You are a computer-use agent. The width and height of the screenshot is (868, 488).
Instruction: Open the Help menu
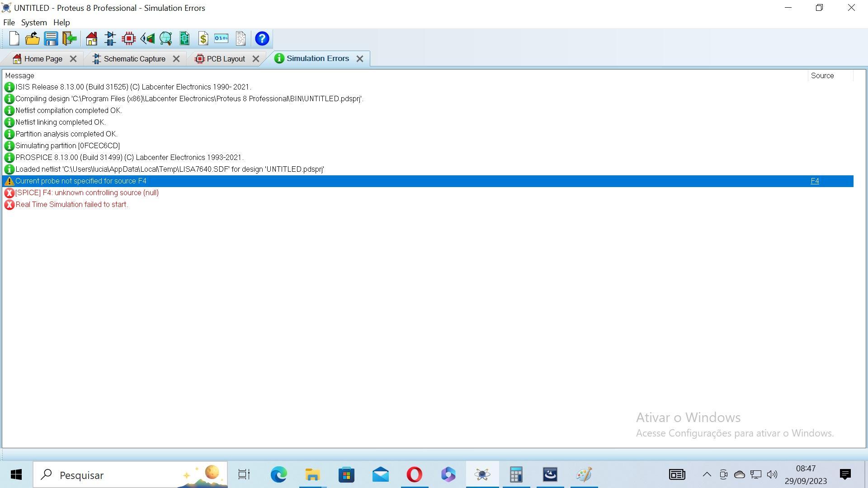click(61, 23)
